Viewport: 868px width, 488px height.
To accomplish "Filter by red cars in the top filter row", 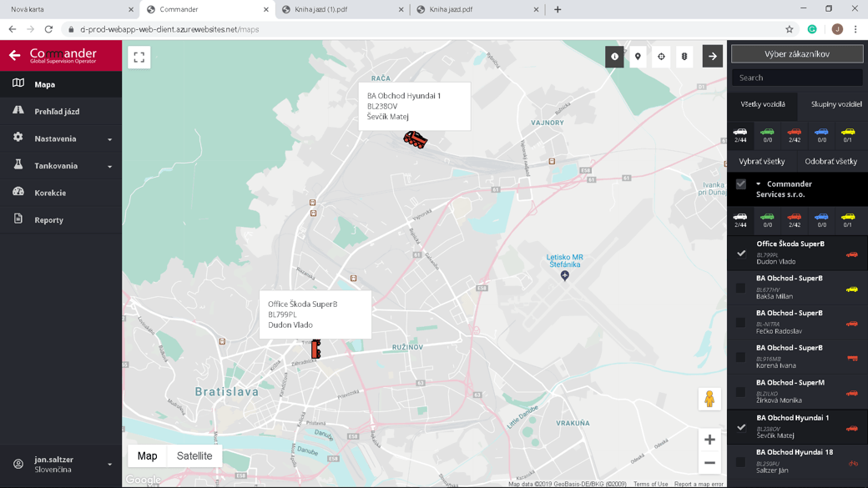I will click(795, 135).
